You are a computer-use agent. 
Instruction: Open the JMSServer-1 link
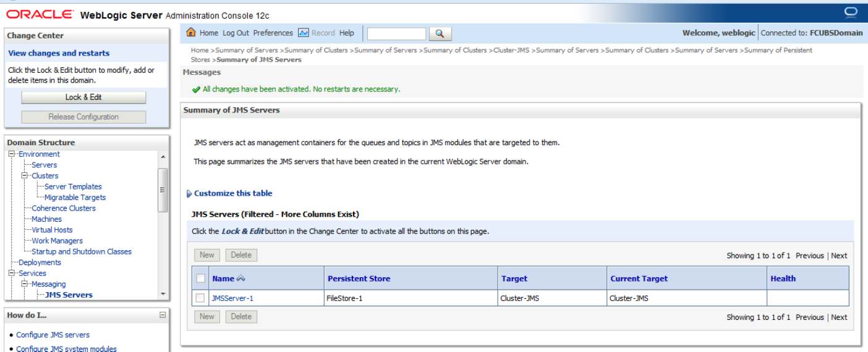pyautogui.click(x=232, y=298)
